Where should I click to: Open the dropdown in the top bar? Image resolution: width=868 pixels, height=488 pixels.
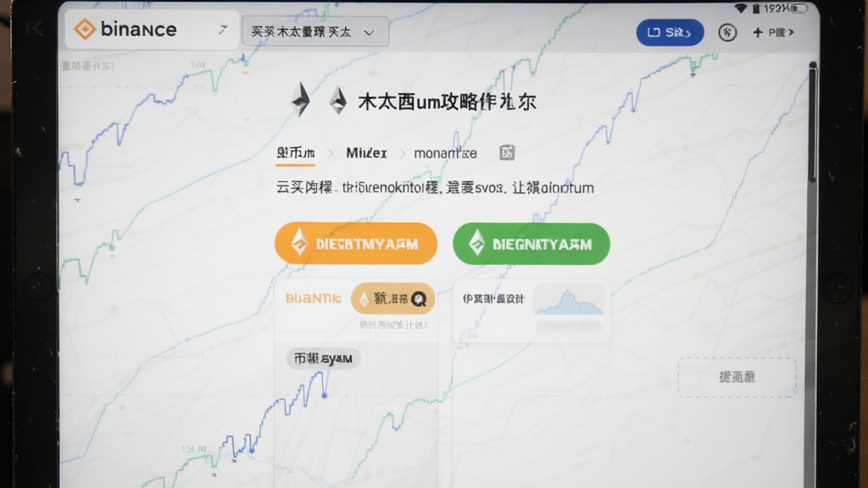click(315, 32)
